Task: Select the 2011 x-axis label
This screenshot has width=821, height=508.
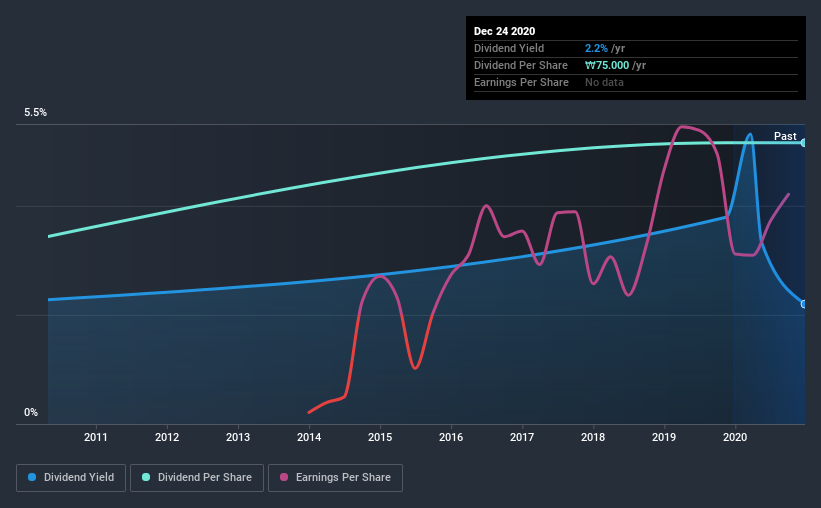Action: coord(96,437)
